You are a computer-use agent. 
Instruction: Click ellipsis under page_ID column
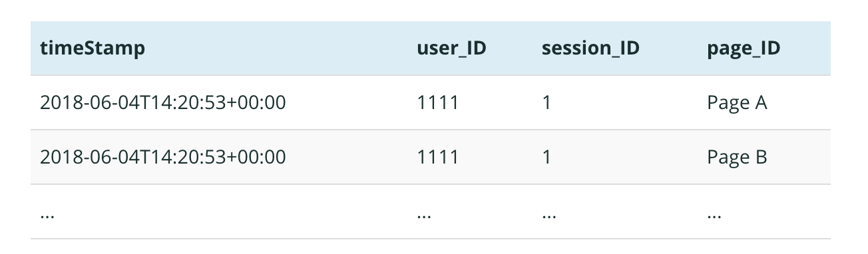click(714, 215)
